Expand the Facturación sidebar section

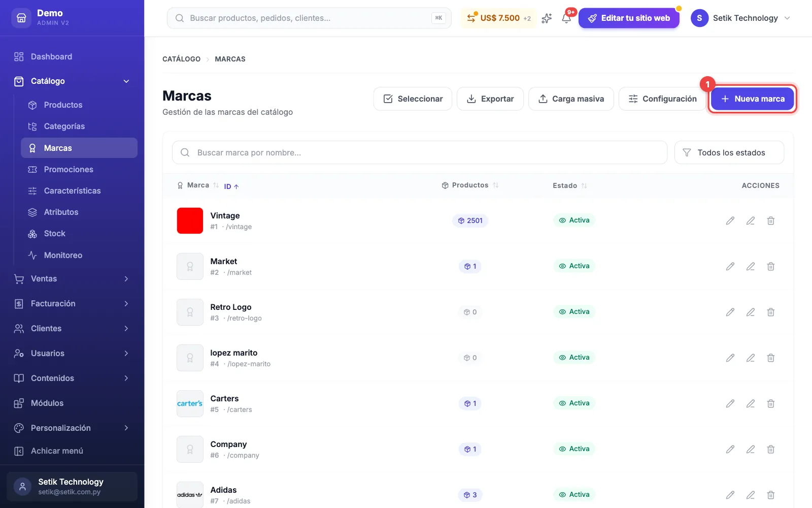[72, 304]
